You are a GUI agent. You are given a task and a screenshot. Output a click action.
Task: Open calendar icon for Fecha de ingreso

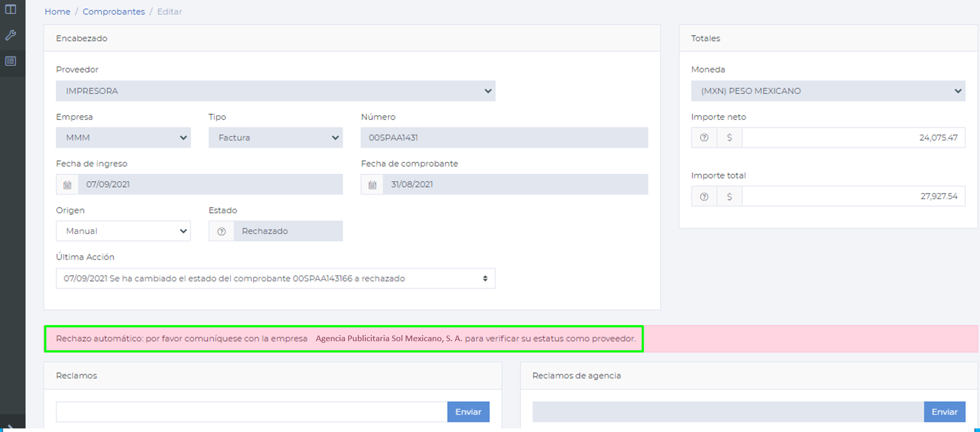(67, 185)
